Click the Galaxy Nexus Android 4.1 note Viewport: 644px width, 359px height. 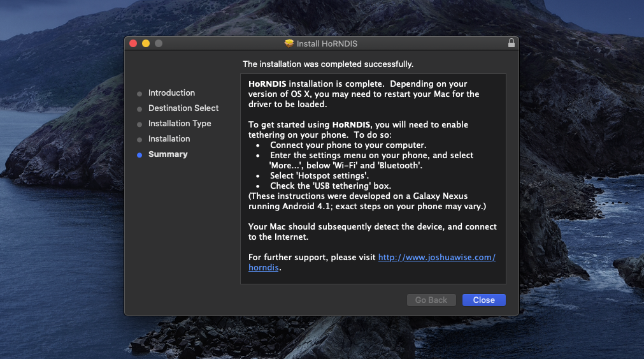(367, 201)
